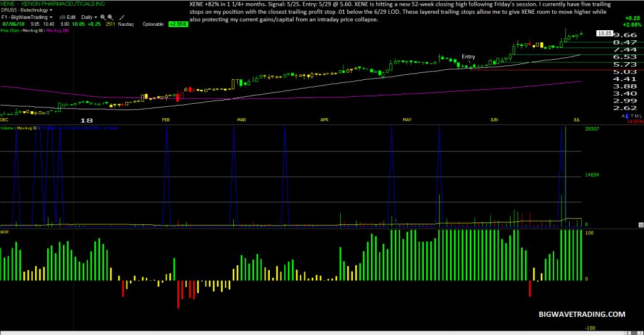The width and height of the screenshot is (644, 335).
Task: Click the 10.05 green closing price value
Action: (79, 25)
